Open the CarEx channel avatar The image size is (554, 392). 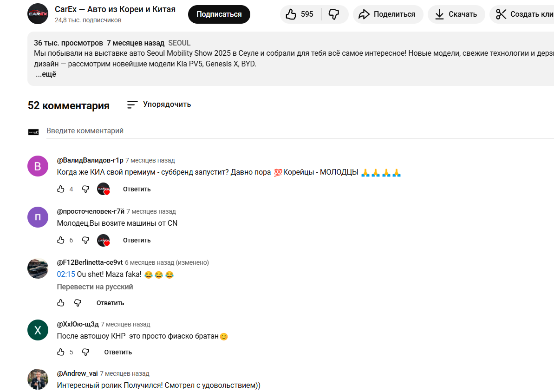pos(38,14)
